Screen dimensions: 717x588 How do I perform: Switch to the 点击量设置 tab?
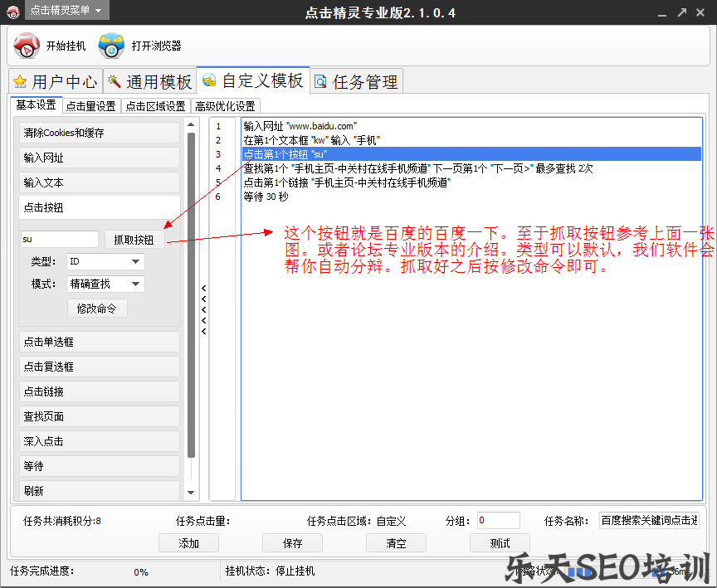click(90, 105)
